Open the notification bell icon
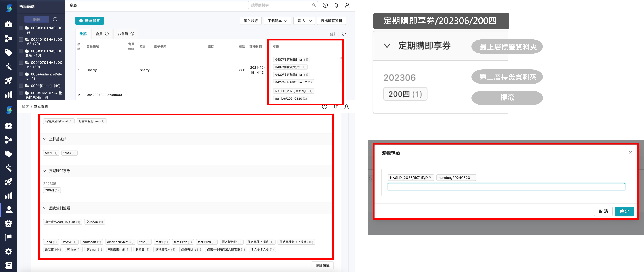The height and width of the screenshot is (272, 644). click(x=336, y=5)
